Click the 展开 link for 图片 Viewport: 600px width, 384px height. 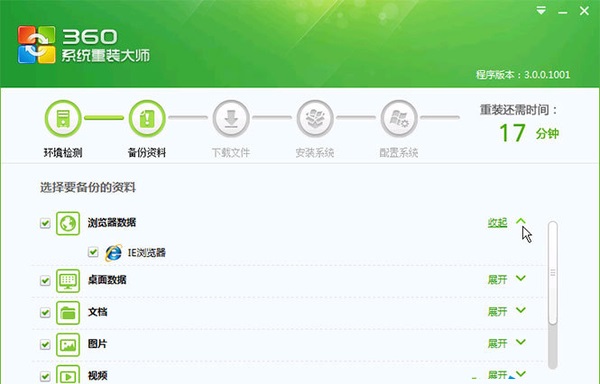pos(497,343)
